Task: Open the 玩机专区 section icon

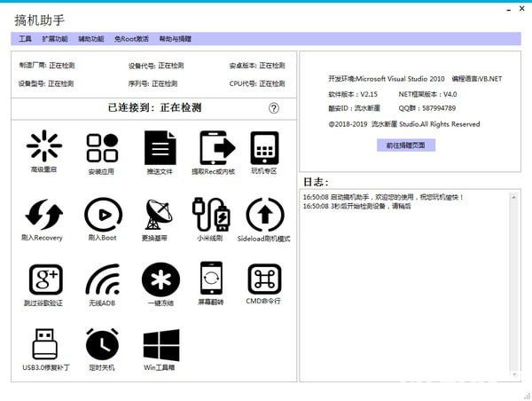Action: pos(264,147)
